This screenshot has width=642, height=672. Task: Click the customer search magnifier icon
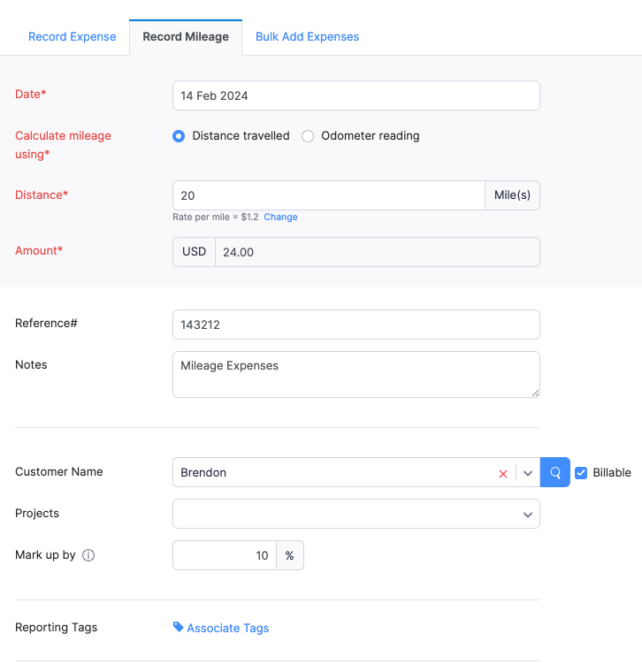coord(555,472)
